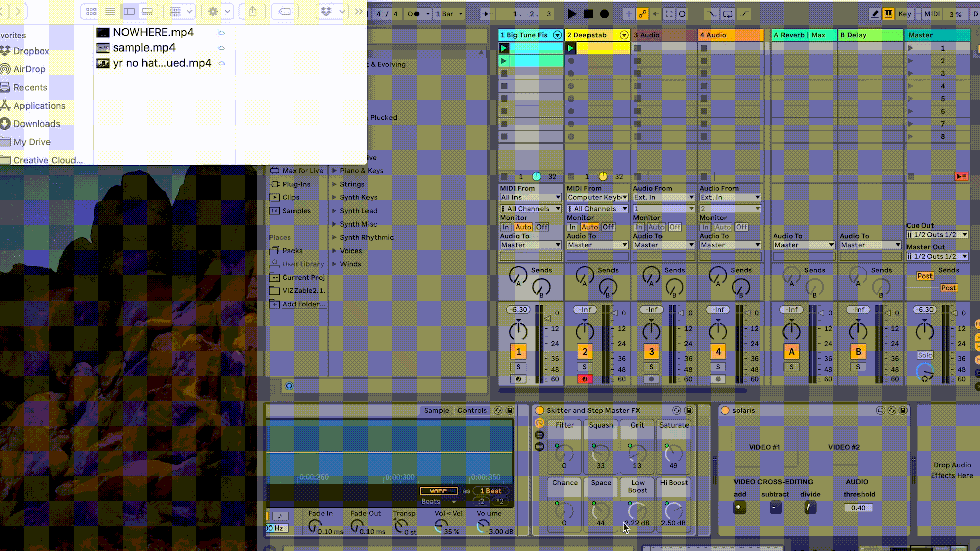Image resolution: width=980 pixels, height=551 pixels.
Task: Set track 1 Monitor to In
Action: (505, 227)
